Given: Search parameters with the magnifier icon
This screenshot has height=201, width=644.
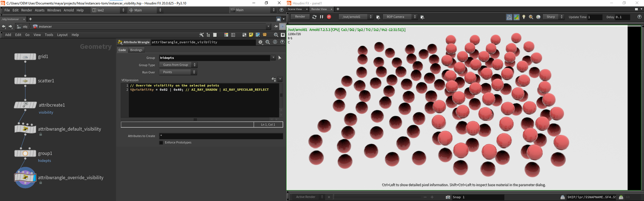Looking at the screenshot, I should 268,42.
